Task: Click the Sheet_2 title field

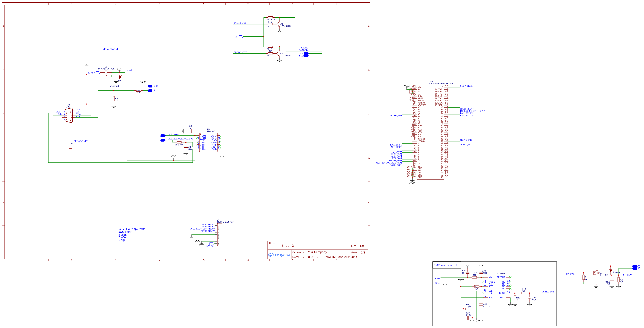Action: tap(288, 246)
